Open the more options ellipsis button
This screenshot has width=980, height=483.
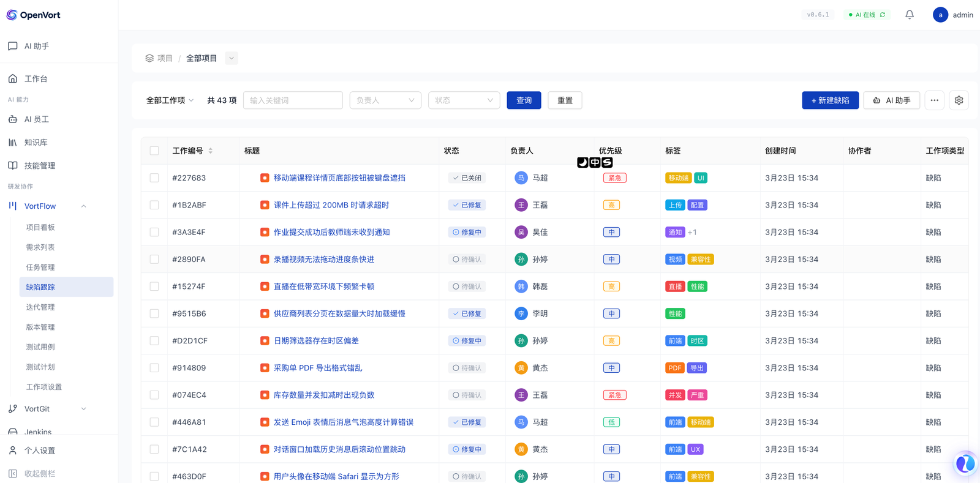[x=934, y=100]
